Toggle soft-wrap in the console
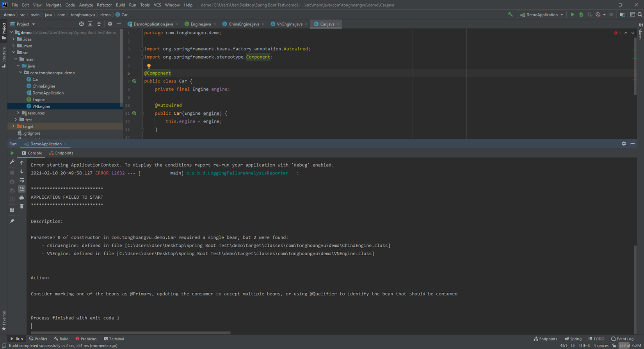 click(x=22, y=180)
